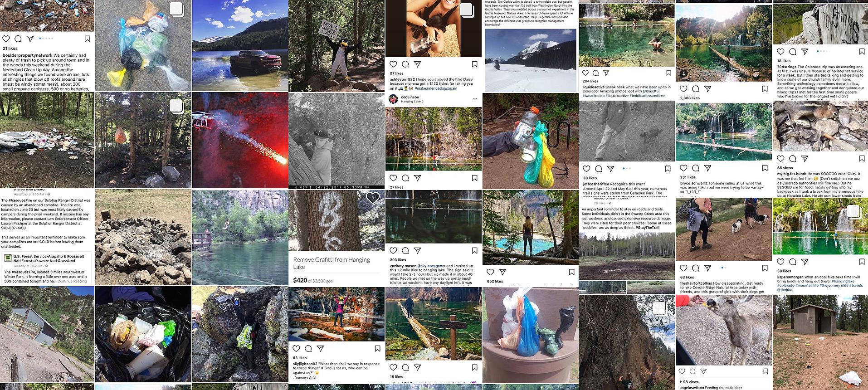Share the zackary.mason Hanging Lake post
This screenshot has width=868, height=390.
tap(417, 251)
